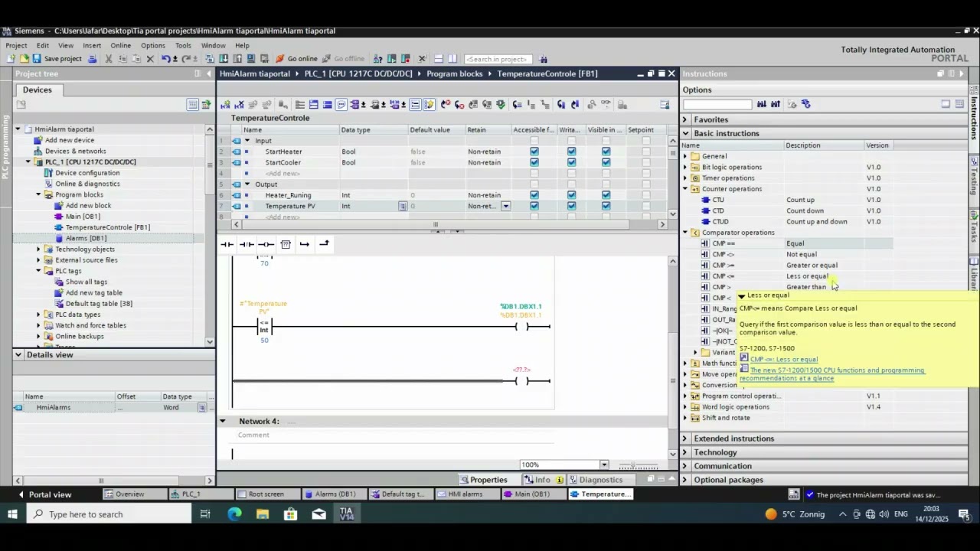Open the Insert menu
The image size is (980, 551).
pyautogui.click(x=92, y=45)
